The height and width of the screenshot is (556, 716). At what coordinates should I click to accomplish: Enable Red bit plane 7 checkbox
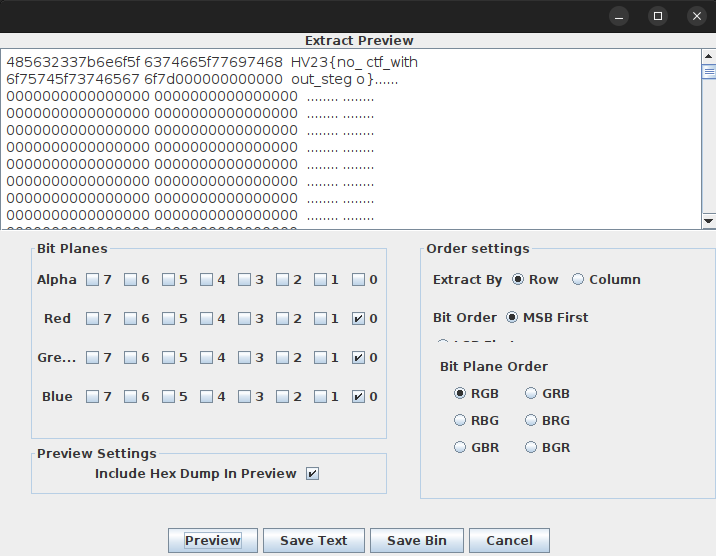(x=93, y=319)
